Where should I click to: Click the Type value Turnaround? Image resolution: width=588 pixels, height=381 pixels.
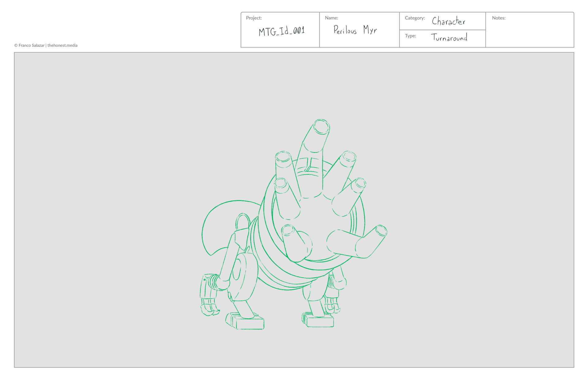point(449,37)
